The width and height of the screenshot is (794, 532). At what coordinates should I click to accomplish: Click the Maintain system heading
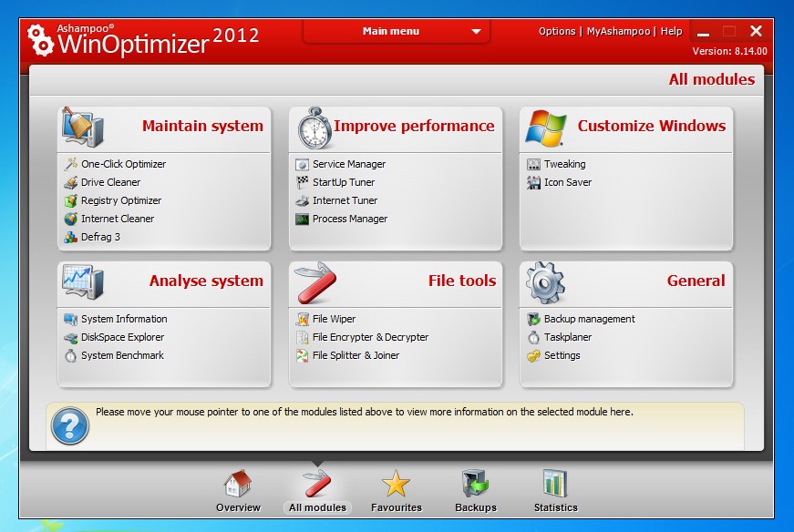[x=202, y=126]
